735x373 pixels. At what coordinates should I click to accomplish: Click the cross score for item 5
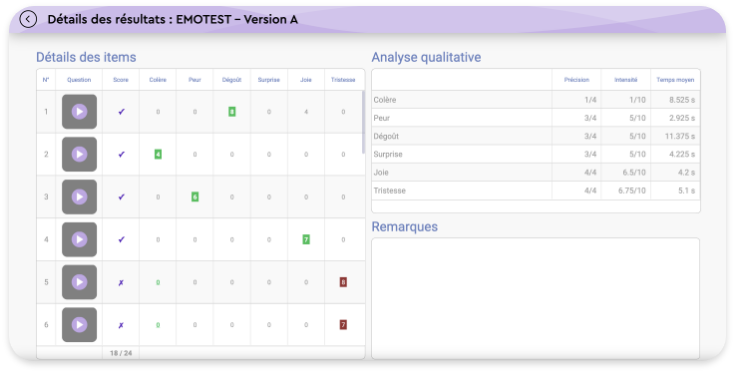pos(121,283)
